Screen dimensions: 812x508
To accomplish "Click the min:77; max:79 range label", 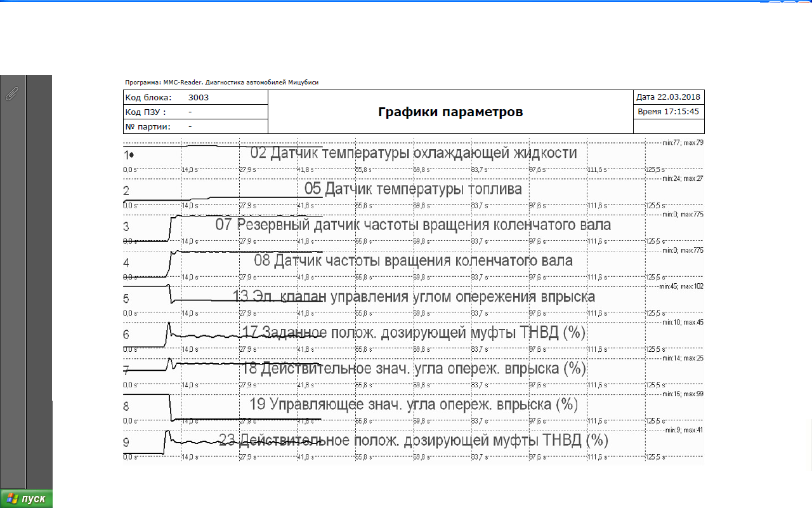I will [x=682, y=143].
